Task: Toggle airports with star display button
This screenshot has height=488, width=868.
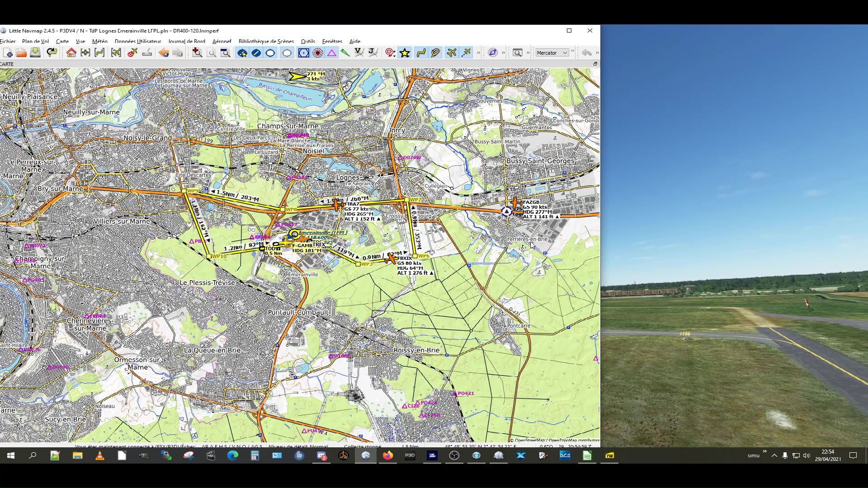Action: (x=242, y=53)
